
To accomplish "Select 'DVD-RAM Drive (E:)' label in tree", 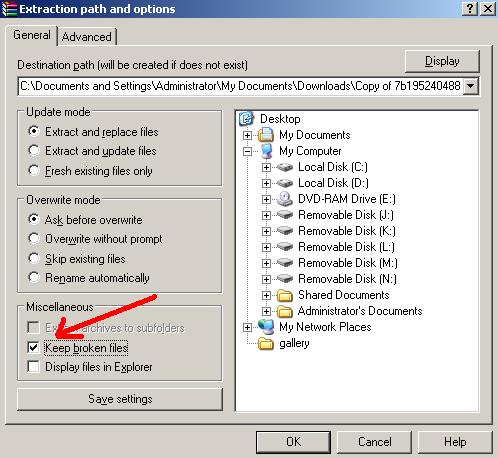I will tap(347, 199).
